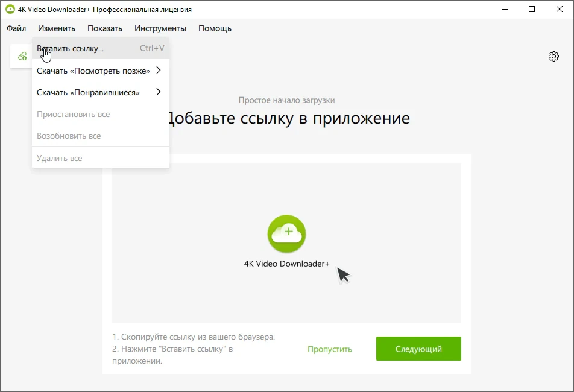Screen dimensions: 574x392
Task: Open the Изменить menu
Action: [x=57, y=28]
